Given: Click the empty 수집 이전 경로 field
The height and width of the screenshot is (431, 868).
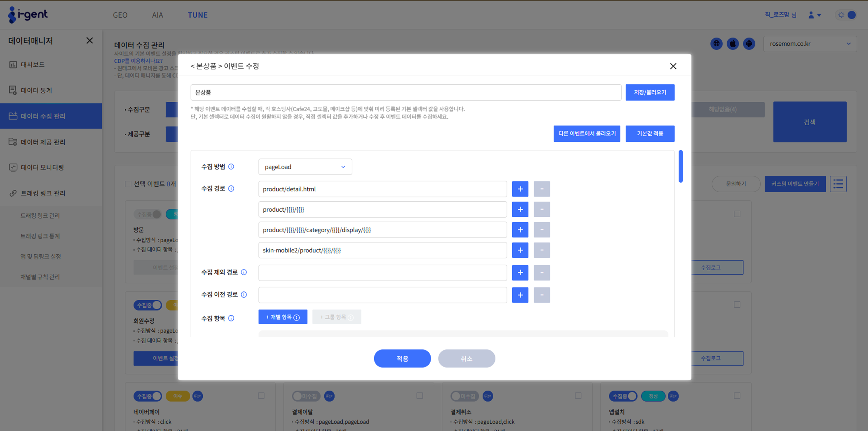Looking at the screenshot, I should pos(382,295).
